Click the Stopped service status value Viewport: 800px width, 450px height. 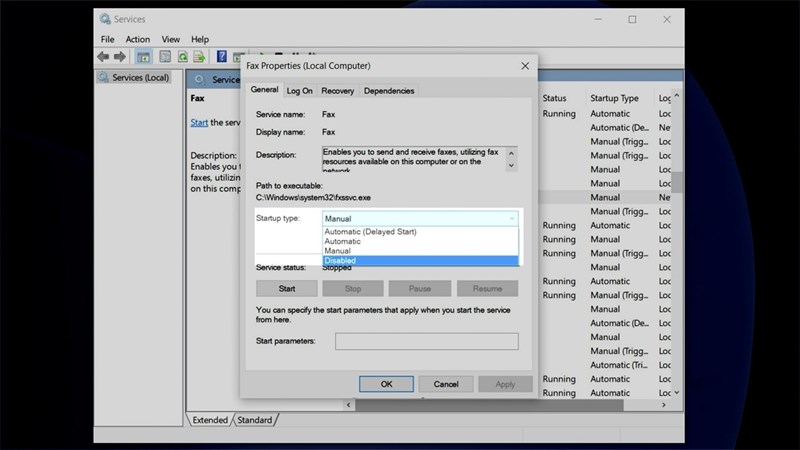[x=337, y=268]
